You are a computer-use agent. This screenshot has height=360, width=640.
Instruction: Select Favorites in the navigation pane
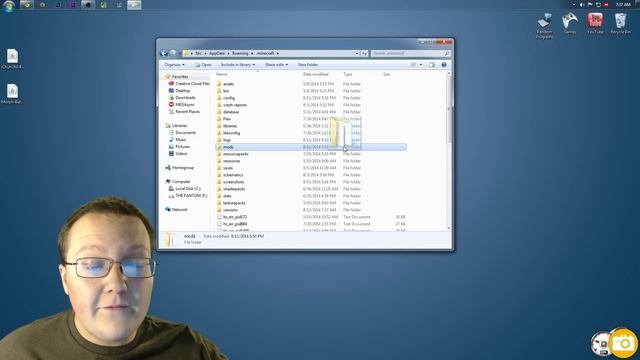pos(180,76)
